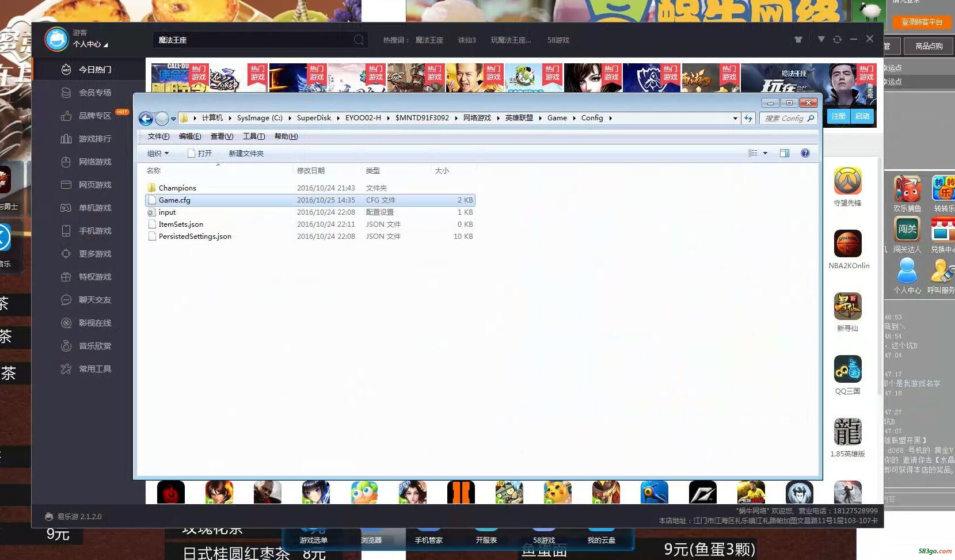Open the 闯关达人 icon
955x560 pixels.
pos(907,229)
